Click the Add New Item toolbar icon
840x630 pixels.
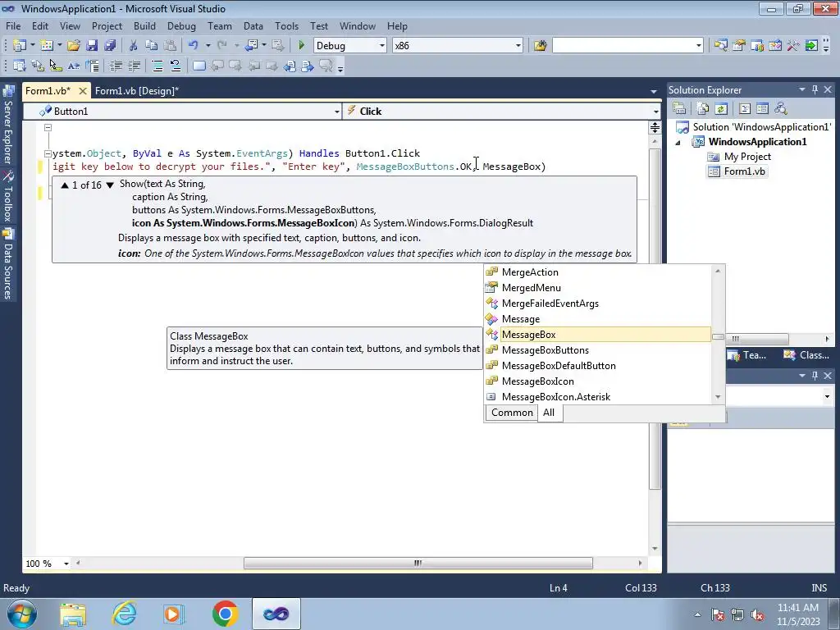click(x=47, y=46)
